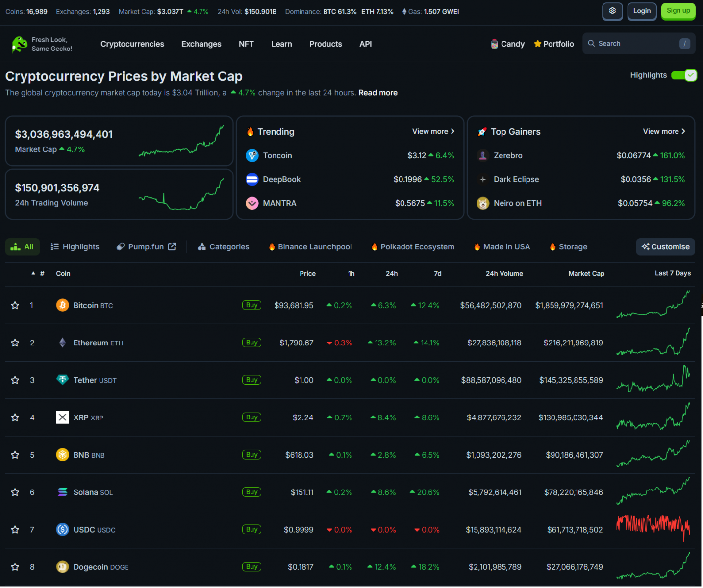The width and height of the screenshot is (703, 588).
Task: Open Toncoin icon in Trending
Action: point(252,155)
